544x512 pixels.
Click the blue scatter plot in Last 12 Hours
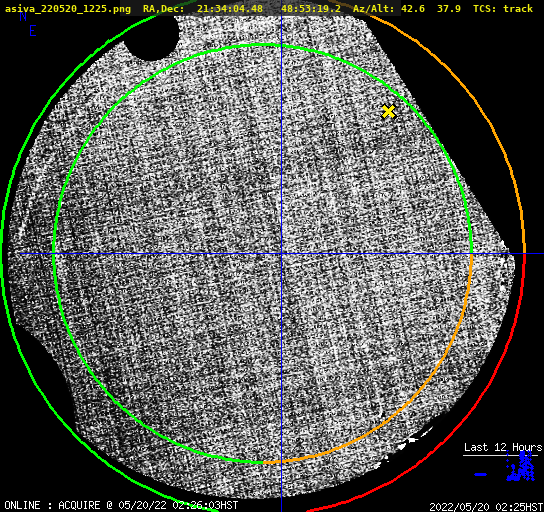point(520,467)
